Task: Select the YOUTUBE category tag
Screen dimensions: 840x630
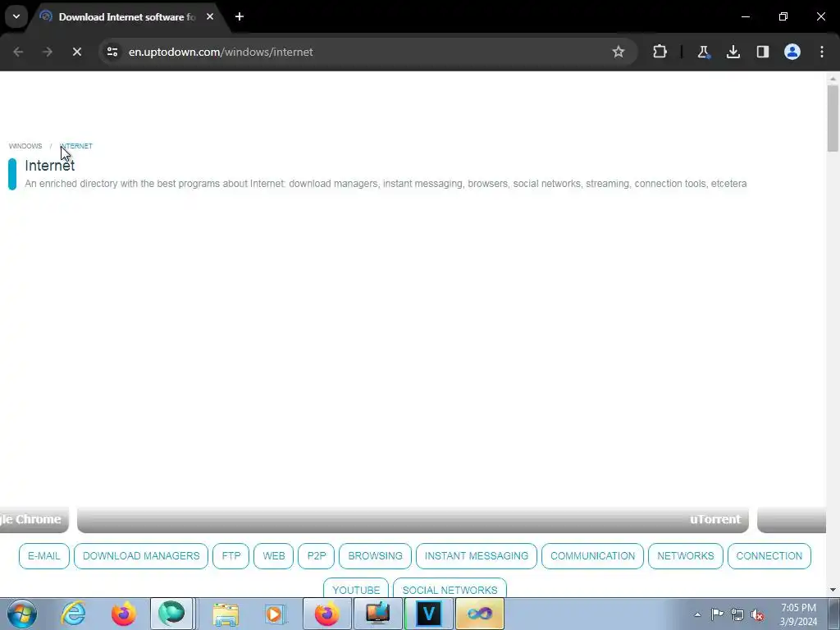Action: click(x=356, y=588)
